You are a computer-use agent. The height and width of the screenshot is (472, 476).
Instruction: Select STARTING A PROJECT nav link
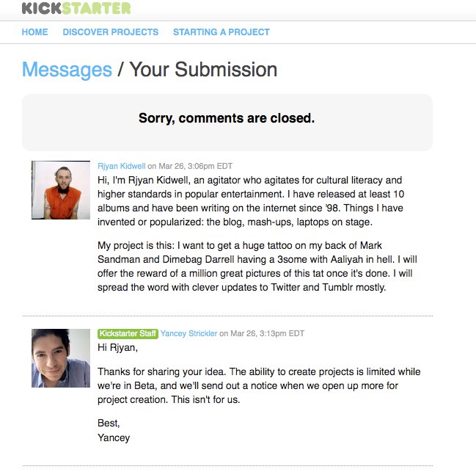221,32
